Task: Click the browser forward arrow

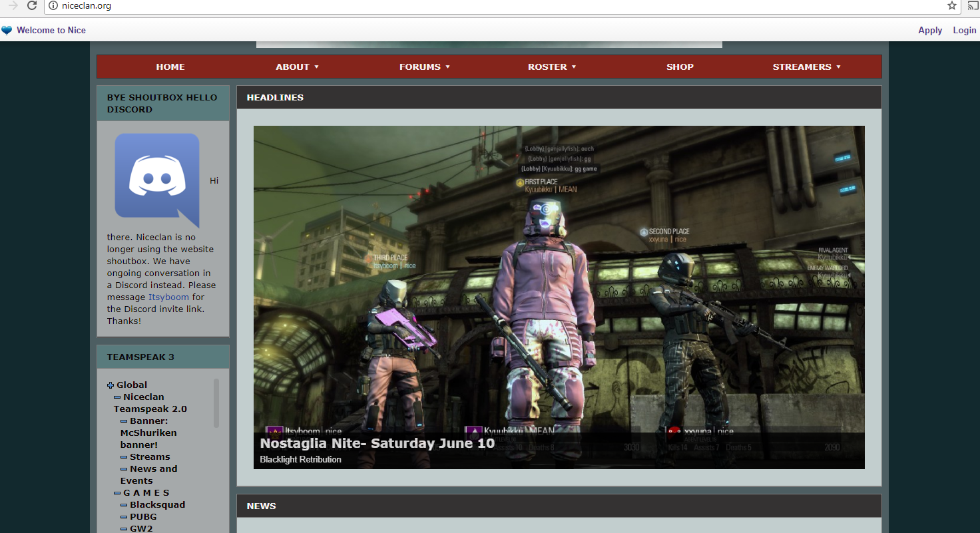Action: click(13, 6)
